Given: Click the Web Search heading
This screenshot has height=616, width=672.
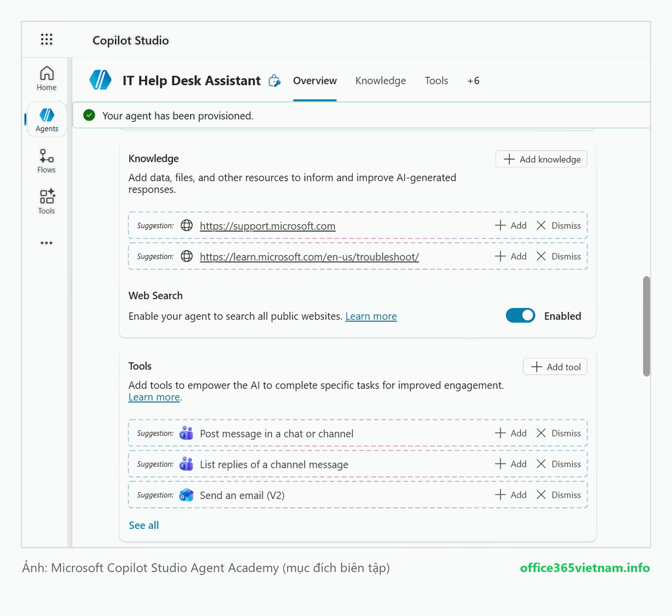Looking at the screenshot, I should [156, 296].
